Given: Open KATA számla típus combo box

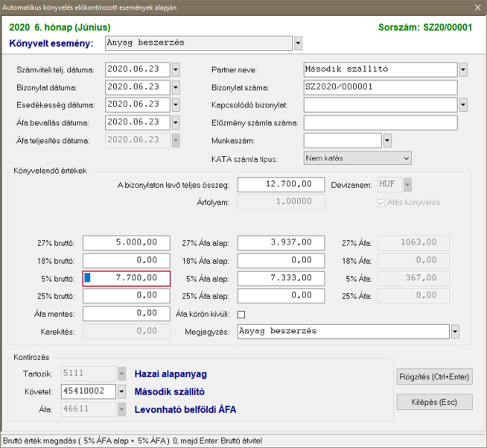Looking at the screenshot, I should (x=357, y=158).
